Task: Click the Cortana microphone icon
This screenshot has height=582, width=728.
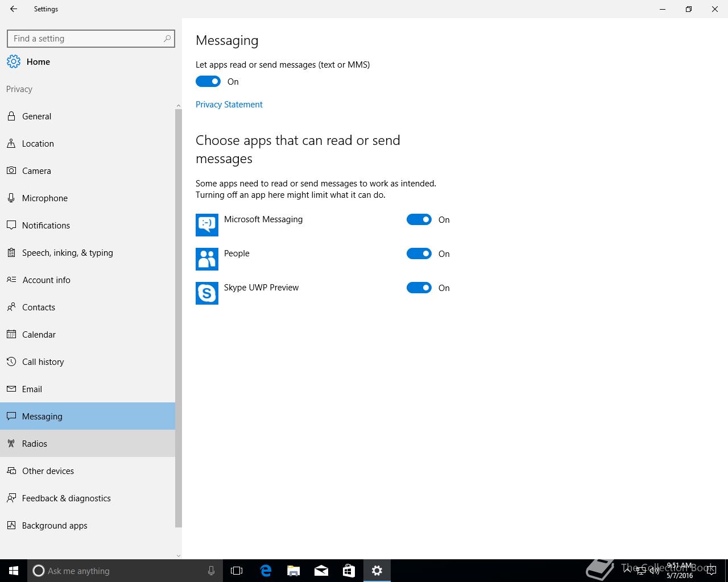Action: [x=211, y=571]
